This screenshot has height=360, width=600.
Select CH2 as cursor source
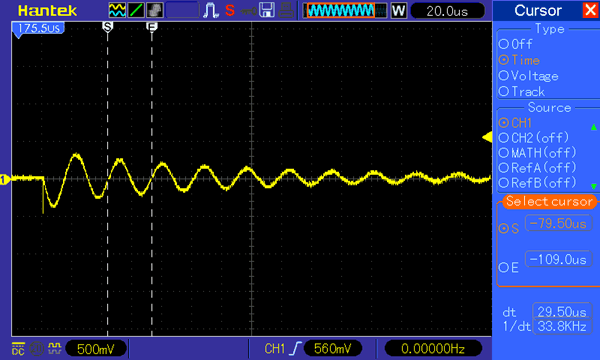534,138
